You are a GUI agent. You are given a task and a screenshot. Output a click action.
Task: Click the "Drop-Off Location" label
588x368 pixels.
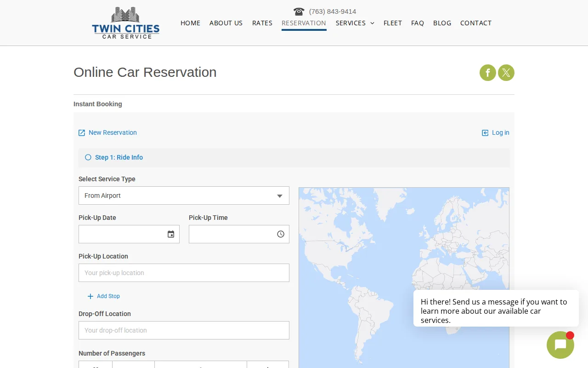[x=105, y=314]
